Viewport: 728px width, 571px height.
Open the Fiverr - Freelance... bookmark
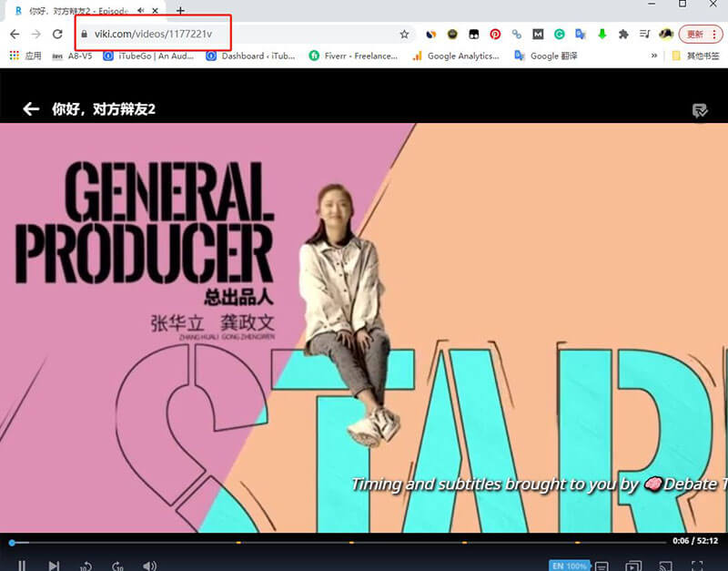coord(353,56)
